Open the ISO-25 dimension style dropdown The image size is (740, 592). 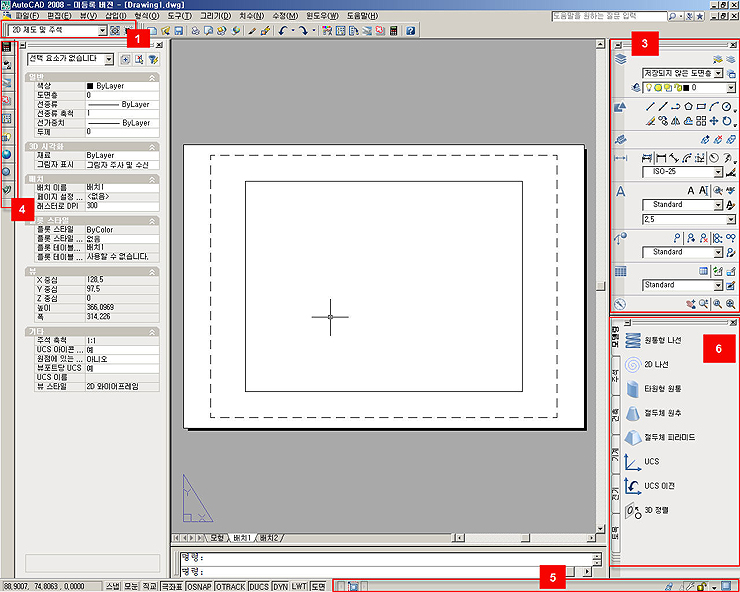point(682,172)
